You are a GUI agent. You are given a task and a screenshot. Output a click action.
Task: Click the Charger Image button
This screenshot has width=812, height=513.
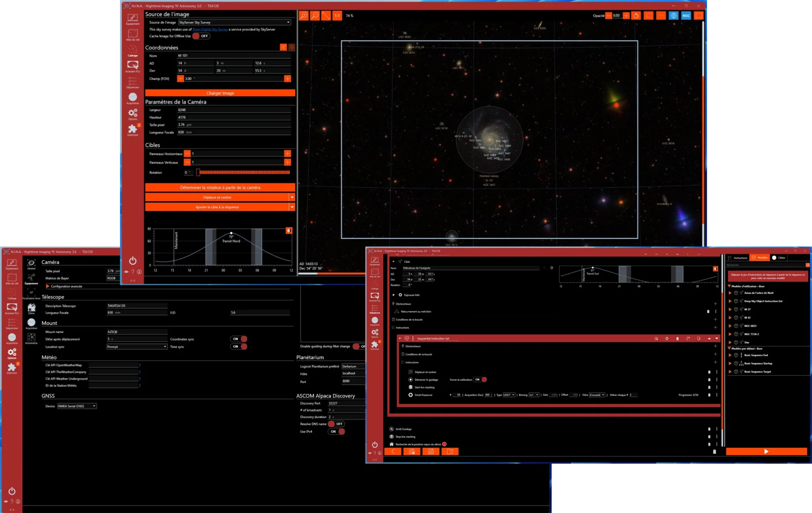[x=220, y=93]
